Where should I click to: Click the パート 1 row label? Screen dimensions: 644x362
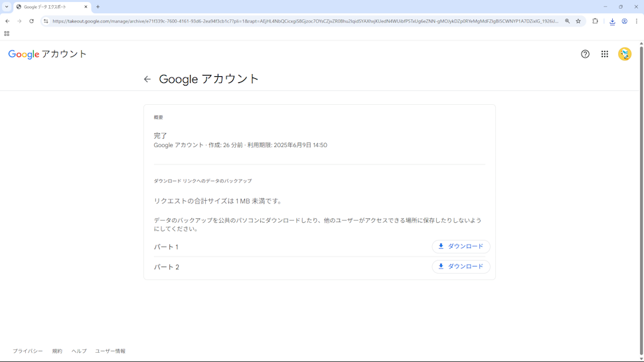[x=166, y=247]
